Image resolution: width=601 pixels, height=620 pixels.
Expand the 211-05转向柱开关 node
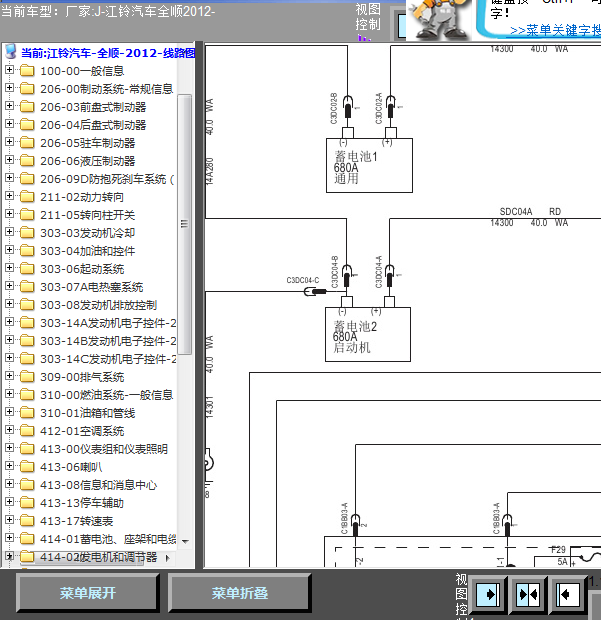[9, 214]
